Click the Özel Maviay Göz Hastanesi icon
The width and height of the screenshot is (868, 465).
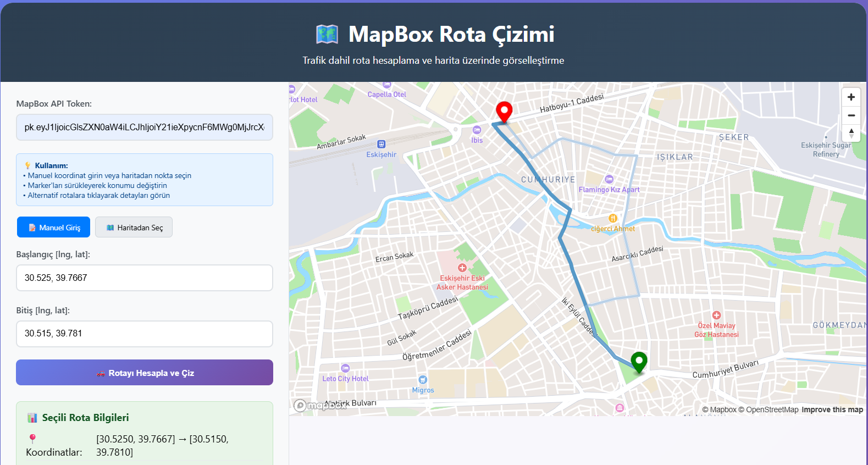click(716, 315)
